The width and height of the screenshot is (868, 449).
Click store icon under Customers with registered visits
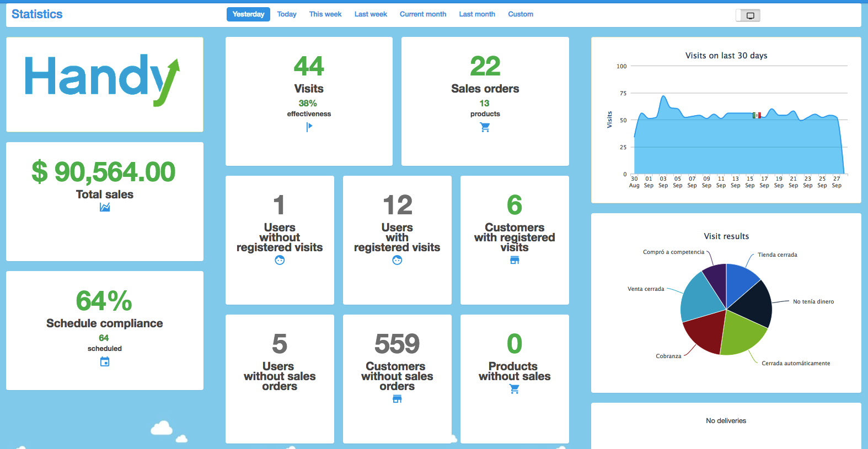[515, 260]
